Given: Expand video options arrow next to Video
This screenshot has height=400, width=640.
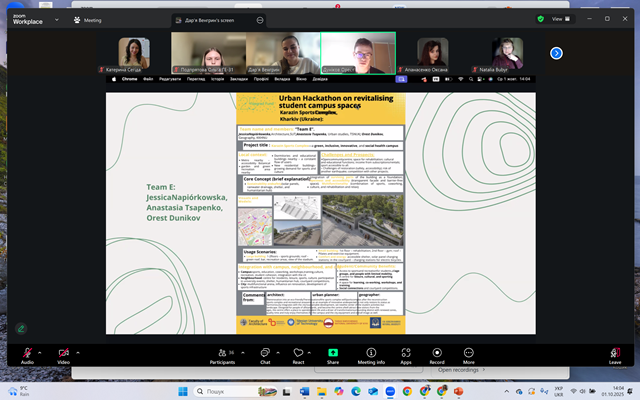Looking at the screenshot, I should (79, 352).
